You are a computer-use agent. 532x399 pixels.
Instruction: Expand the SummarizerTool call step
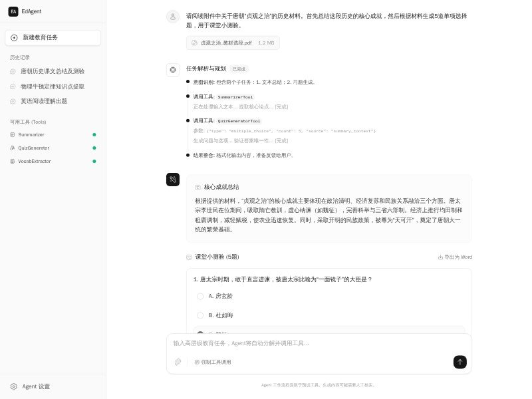223,96
